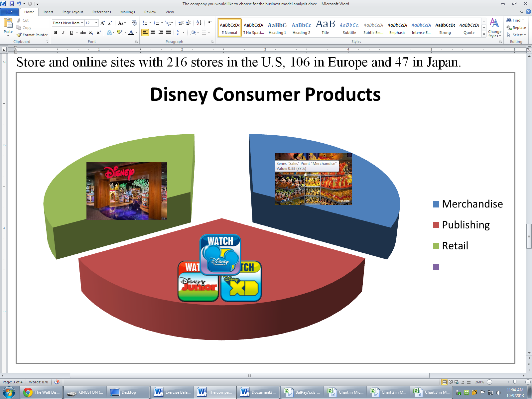
Task: Apply Heading 1 style
Action: (x=277, y=28)
